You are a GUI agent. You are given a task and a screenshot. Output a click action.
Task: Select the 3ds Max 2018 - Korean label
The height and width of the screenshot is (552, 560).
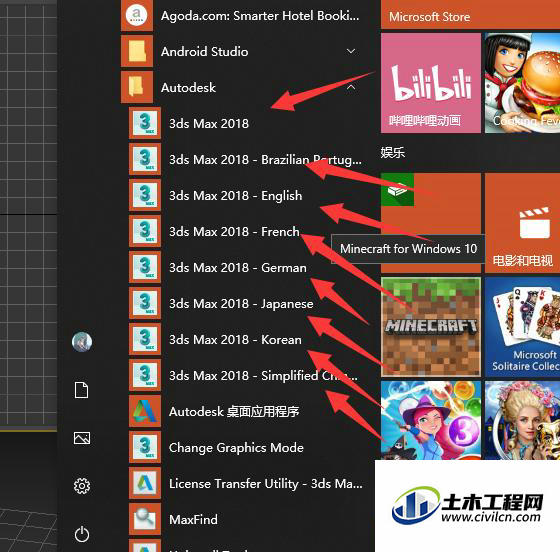(235, 340)
